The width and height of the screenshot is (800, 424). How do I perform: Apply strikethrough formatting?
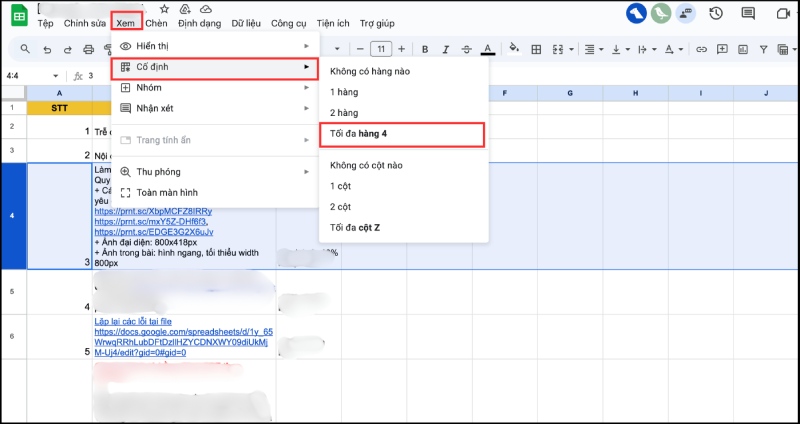pyautogui.click(x=466, y=49)
